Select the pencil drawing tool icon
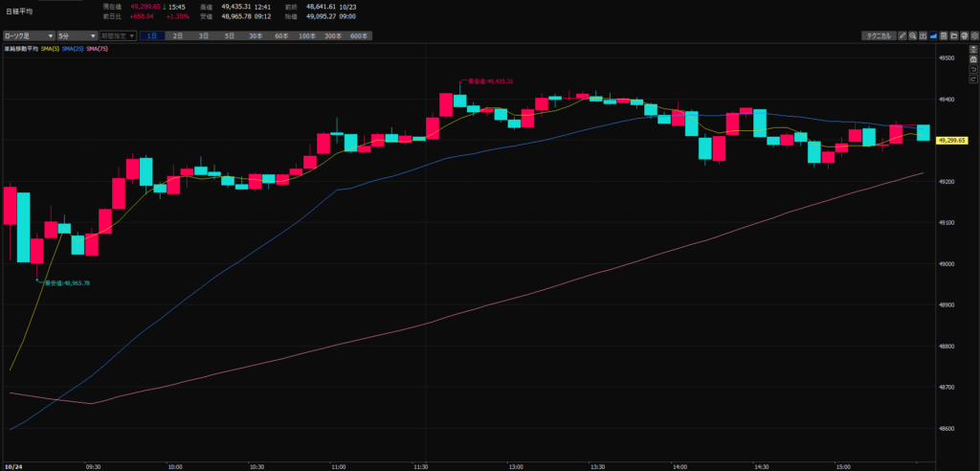Viewport: 980px width, 471px height. pyautogui.click(x=902, y=35)
